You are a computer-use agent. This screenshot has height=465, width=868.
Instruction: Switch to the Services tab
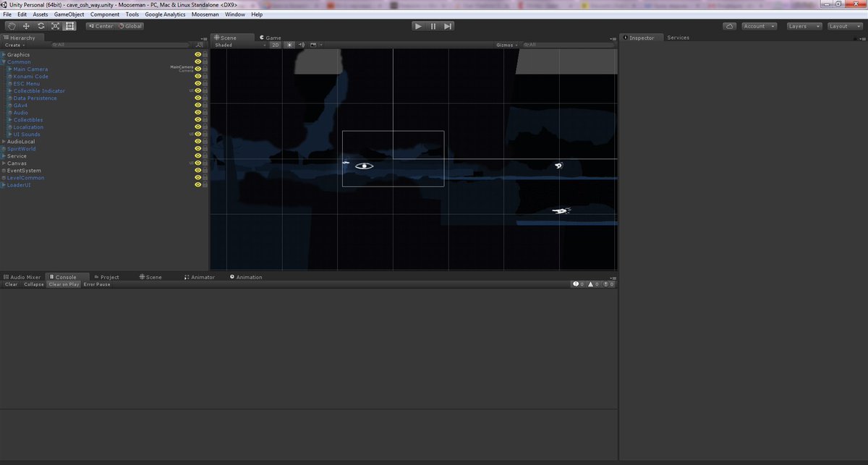pos(678,38)
